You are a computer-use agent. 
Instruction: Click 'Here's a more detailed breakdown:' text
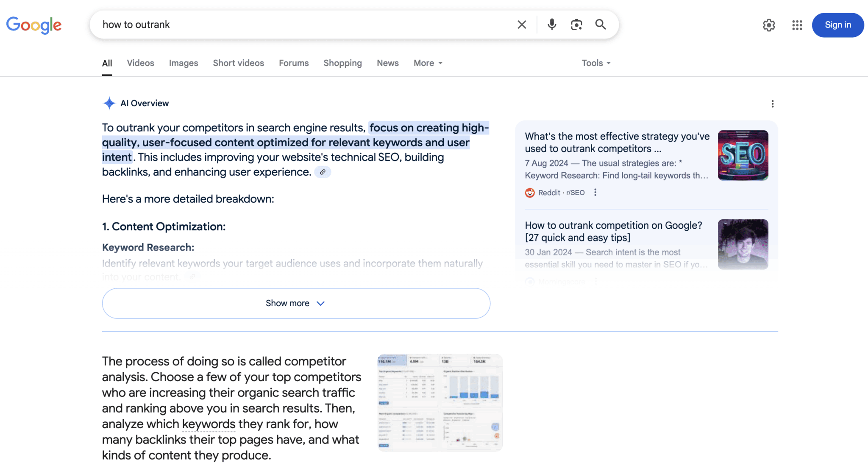pos(188,199)
